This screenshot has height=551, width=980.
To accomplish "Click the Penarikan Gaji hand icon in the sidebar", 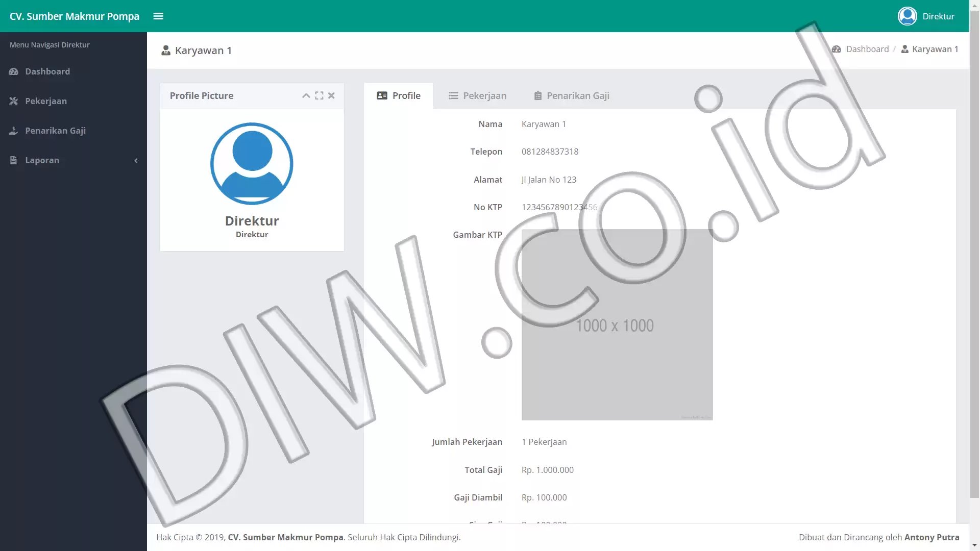I will (13, 131).
